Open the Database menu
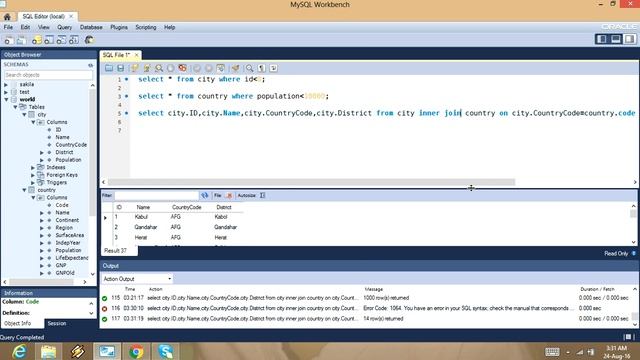640x360 pixels. (91, 27)
